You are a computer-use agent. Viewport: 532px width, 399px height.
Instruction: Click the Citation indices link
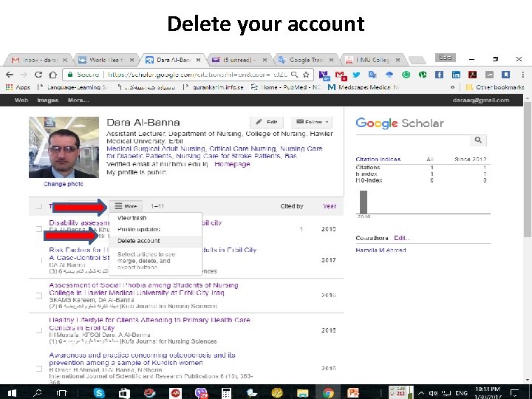point(378,159)
